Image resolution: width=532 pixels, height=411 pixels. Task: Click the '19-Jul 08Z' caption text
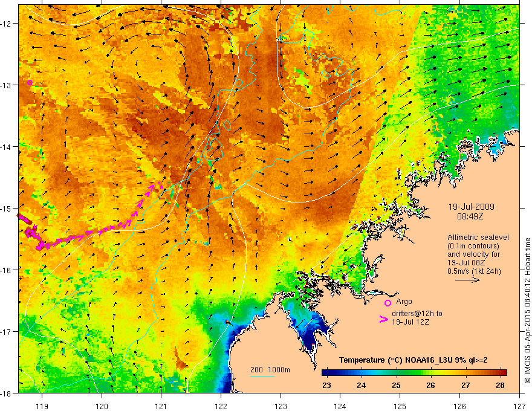tap(466, 263)
